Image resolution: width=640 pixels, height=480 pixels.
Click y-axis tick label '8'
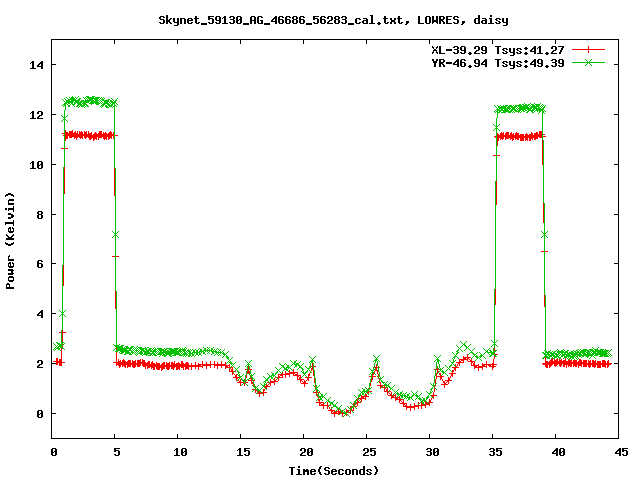coord(40,215)
